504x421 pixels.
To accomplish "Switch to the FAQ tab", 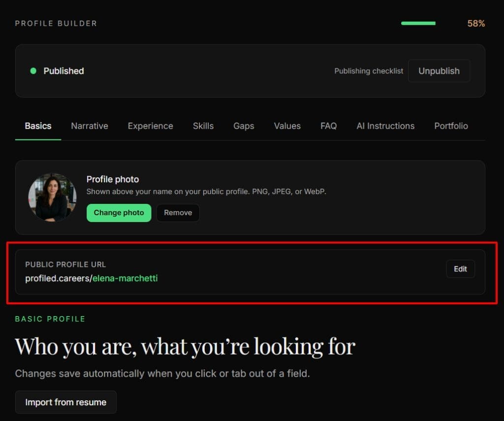I will tap(328, 126).
